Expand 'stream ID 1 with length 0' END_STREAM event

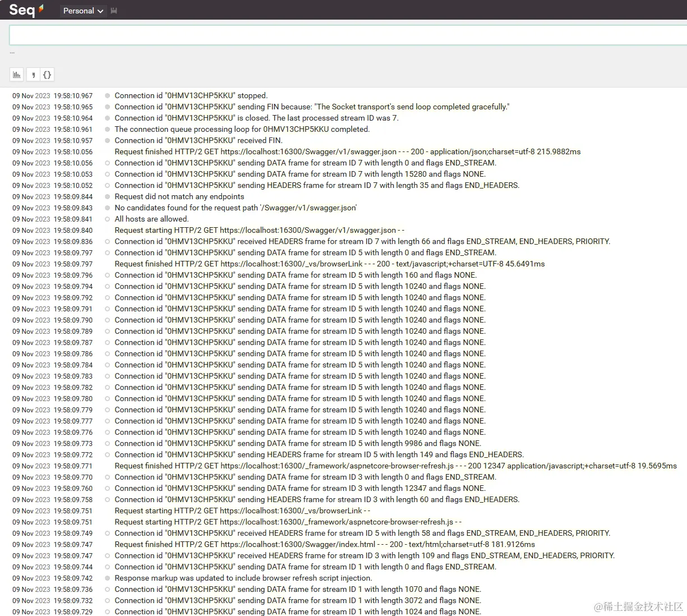coord(306,567)
